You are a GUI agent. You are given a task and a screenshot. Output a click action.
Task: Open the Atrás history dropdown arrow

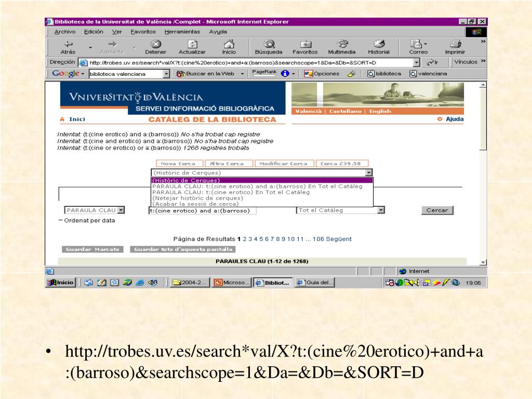click(90, 47)
